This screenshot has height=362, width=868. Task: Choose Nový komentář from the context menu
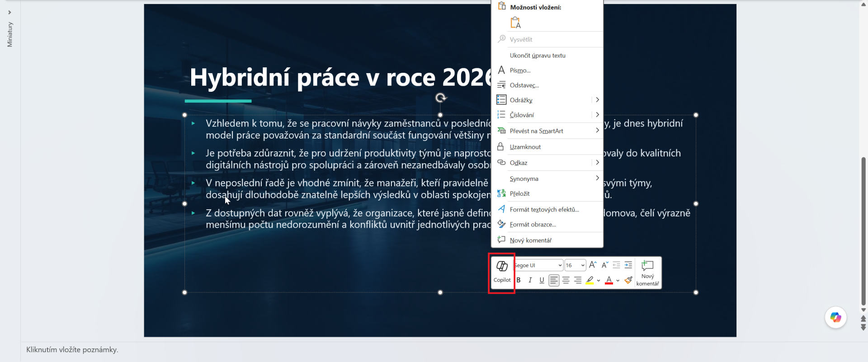pyautogui.click(x=547, y=240)
